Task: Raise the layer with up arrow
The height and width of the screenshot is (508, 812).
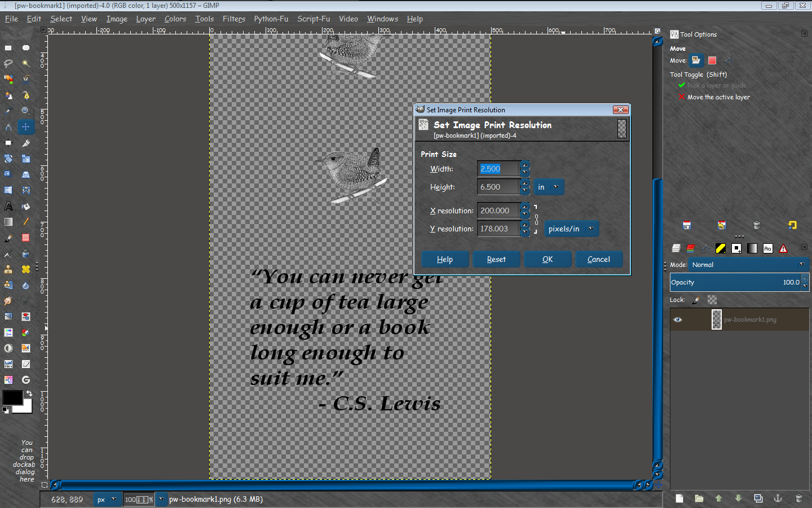Action: tap(718, 498)
